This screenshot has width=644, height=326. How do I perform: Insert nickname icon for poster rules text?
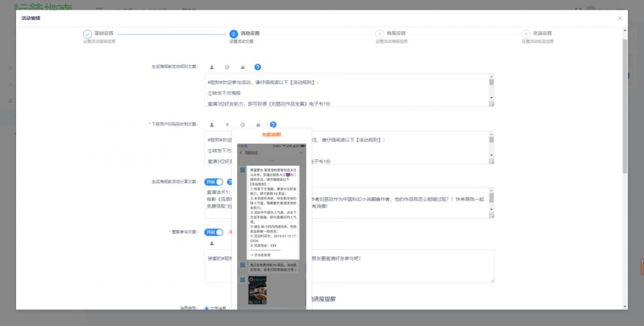tap(212, 67)
